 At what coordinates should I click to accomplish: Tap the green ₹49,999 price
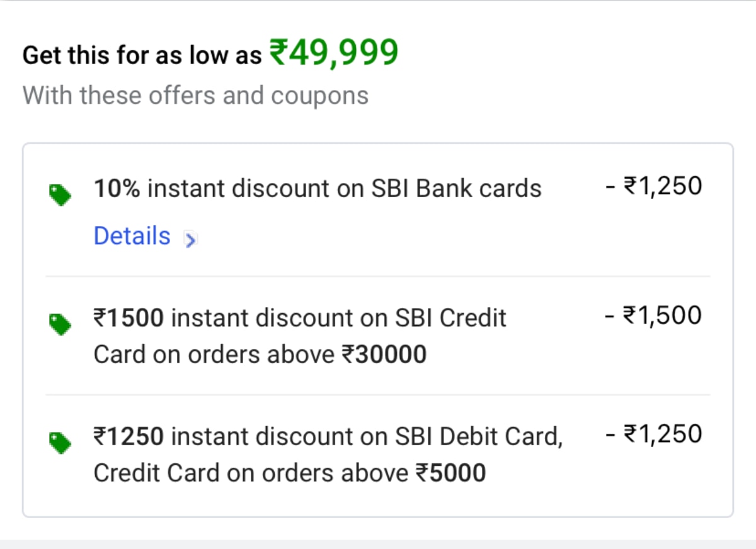(x=334, y=52)
